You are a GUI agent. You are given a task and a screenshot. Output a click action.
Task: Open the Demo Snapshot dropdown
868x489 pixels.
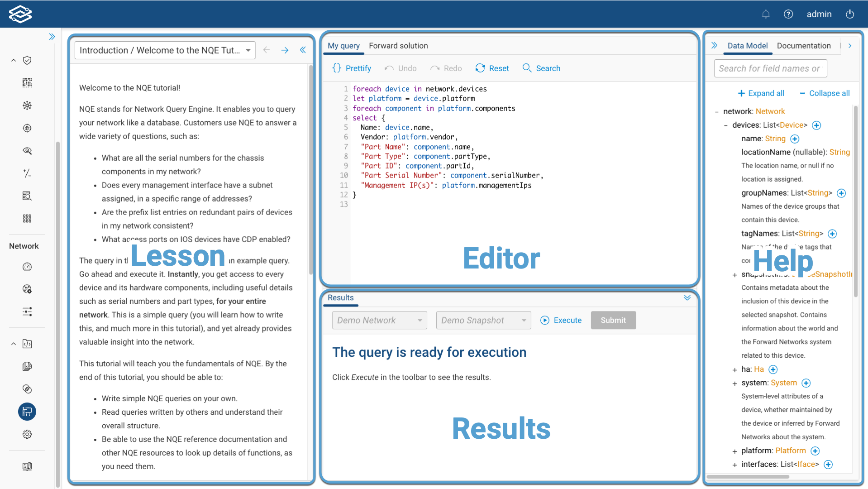click(x=483, y=320)
